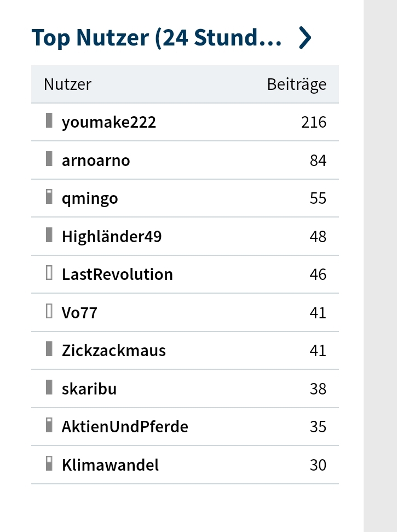Click the scrollbar on the right edge
This screenshot has width=397, height=532.
coord(379,266)
